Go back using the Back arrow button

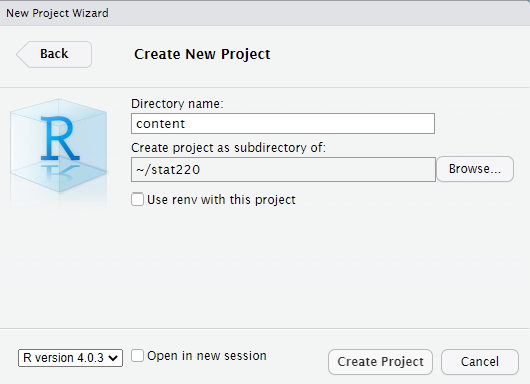pos(54,54)
